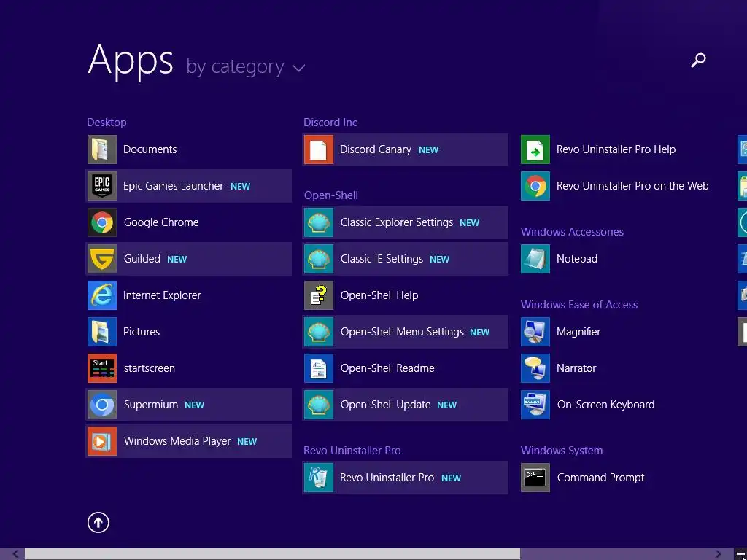Open the 'by category' sort dropdown
This screenshot has width=747, height=560.
point(245,66)
